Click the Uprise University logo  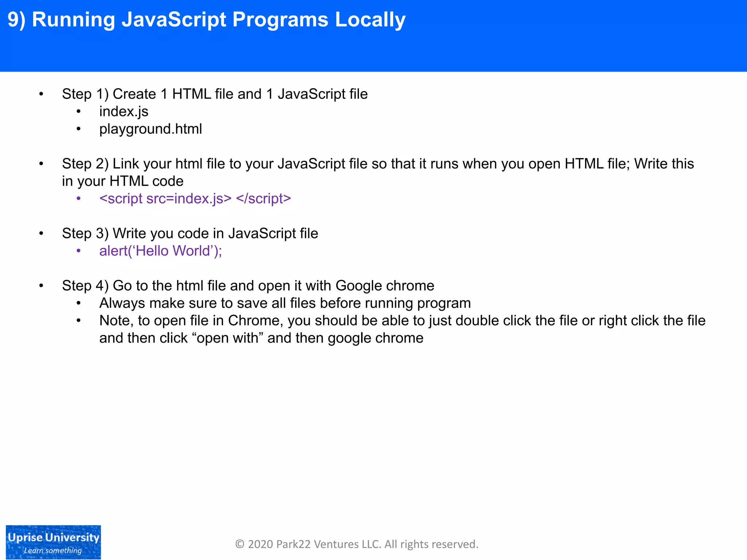pyautogui.click(x=53, y=542)
